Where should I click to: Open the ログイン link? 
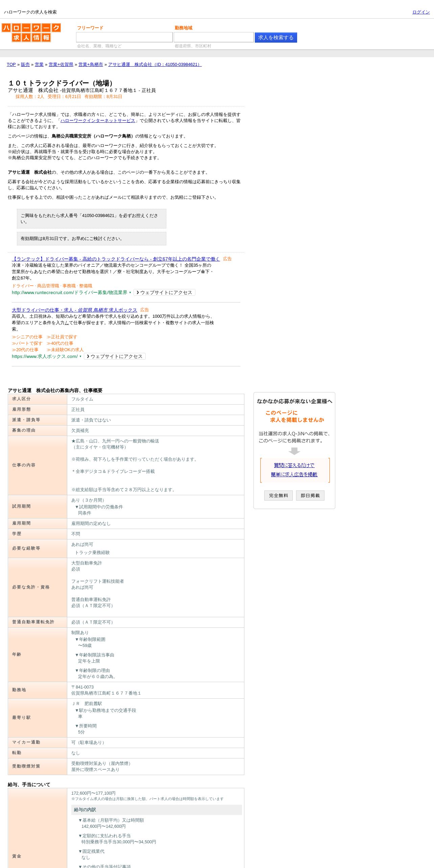tap(421, 12)
